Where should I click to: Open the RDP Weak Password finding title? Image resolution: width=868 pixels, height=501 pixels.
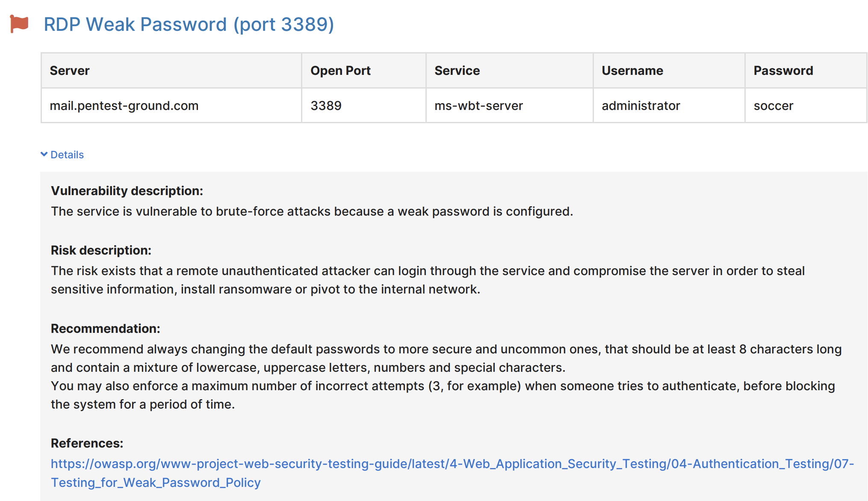click(188, 25)
